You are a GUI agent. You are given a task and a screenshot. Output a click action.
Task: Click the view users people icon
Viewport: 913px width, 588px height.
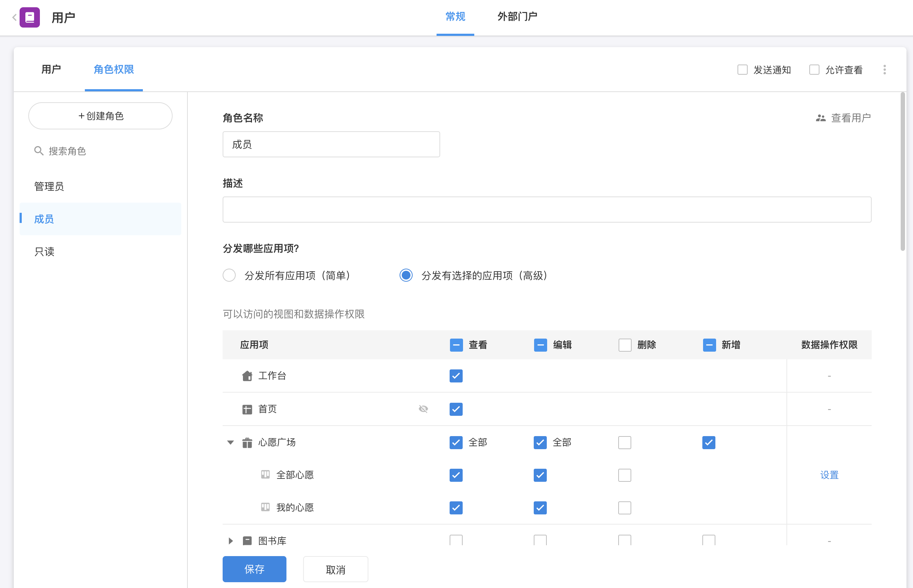pyautogui.click(x=821, y=118)
